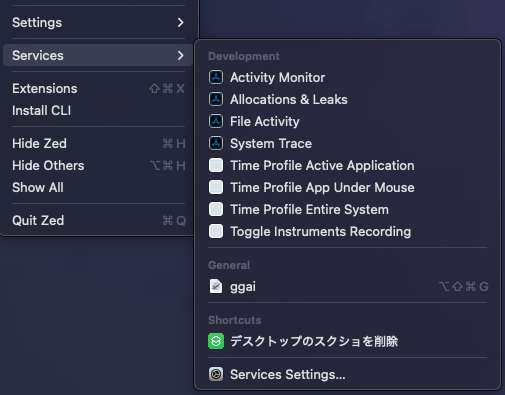This screenshot has height=395, width=505.
Task: Click the Time Profile App Under Mouse icon
Action: click(216, 187)
